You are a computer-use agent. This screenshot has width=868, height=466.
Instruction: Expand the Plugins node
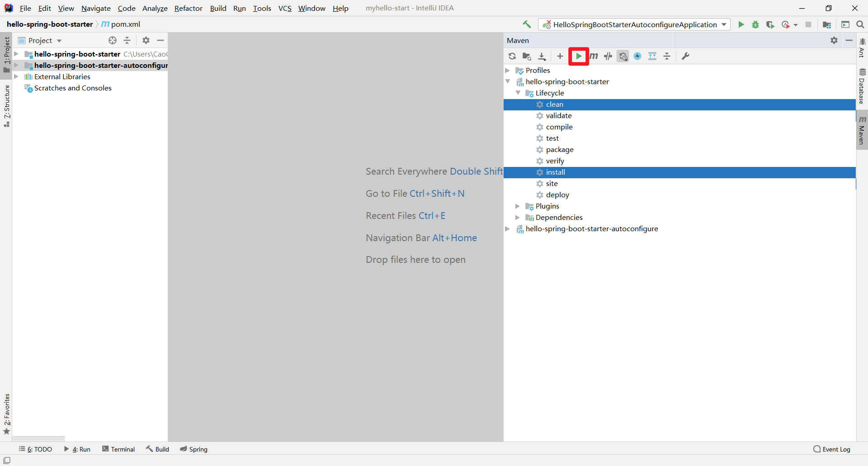click(x=518, y=206)
